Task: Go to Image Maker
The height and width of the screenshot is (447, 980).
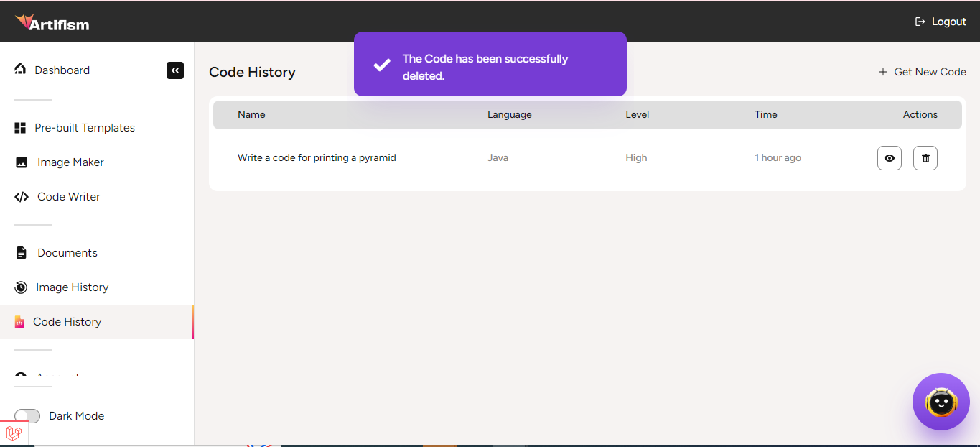Action: (x=70, y=162)
